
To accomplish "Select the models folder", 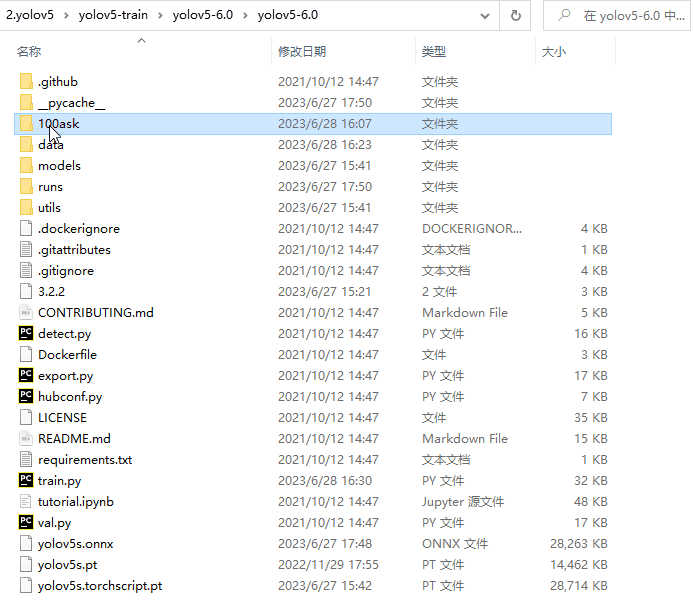I will pos(59,165).
